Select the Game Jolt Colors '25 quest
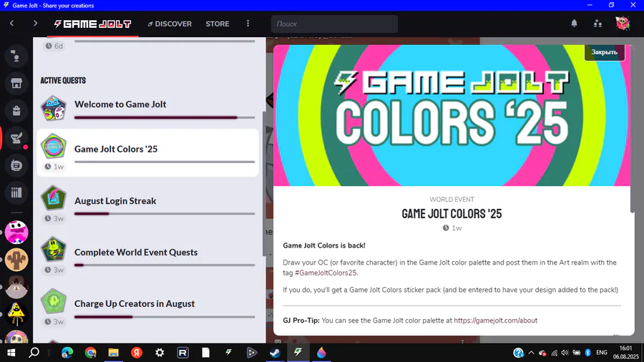 click(x=148, y=152)
